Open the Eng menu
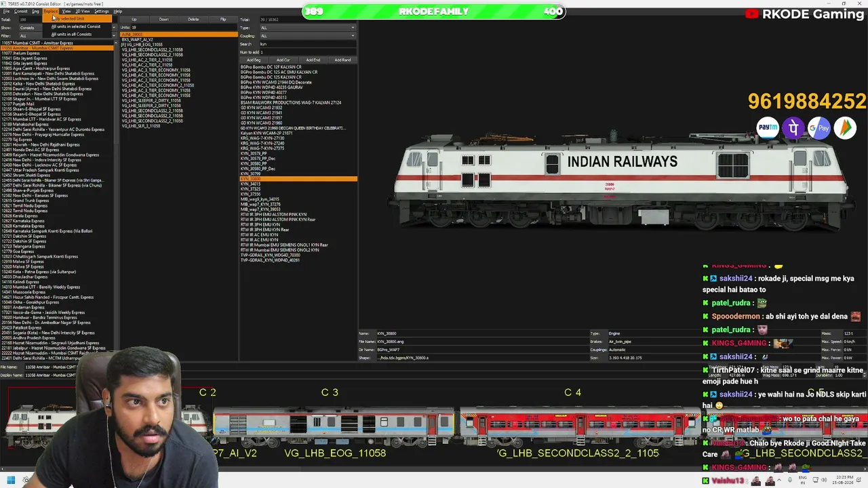Image resolution: width=868 pixels, height=488 pixels. pyautogui.click(x=35, y=12)
